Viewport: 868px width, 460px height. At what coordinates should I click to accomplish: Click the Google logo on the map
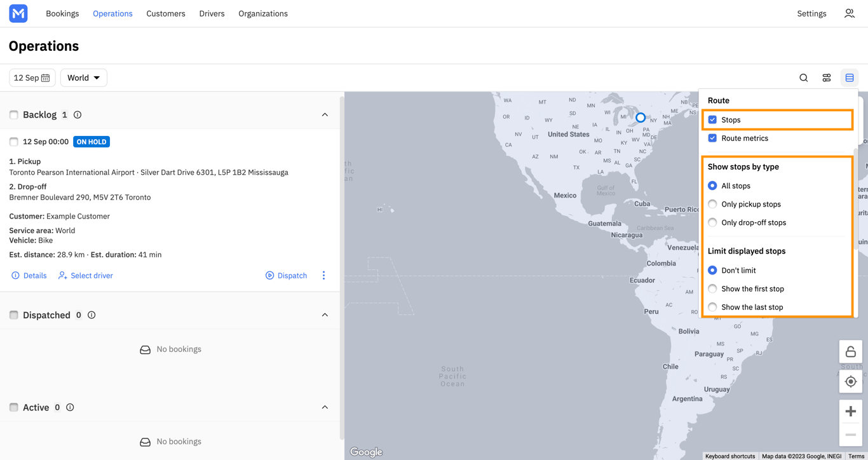pos(366,452)
